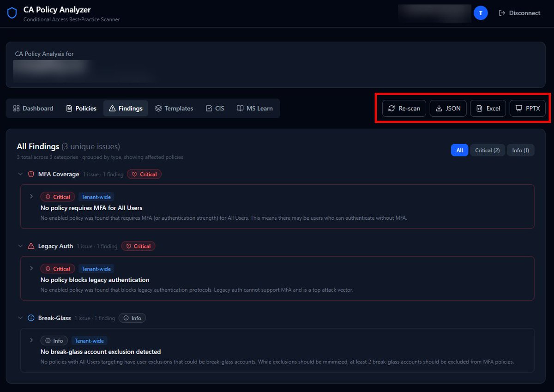Screen dimensions: 554x392
Task: Click the Critical badge beside Legacy Auth header
Action: [138, 247]
